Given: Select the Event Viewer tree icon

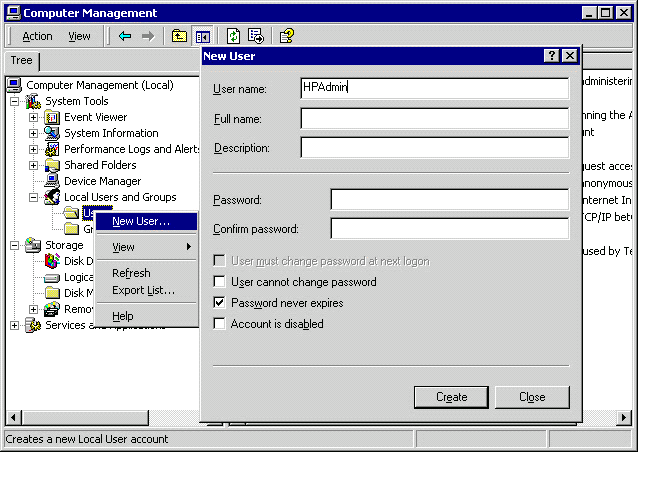Looking at the screenshot, I should pyautogui.click(x=53, y=117).
